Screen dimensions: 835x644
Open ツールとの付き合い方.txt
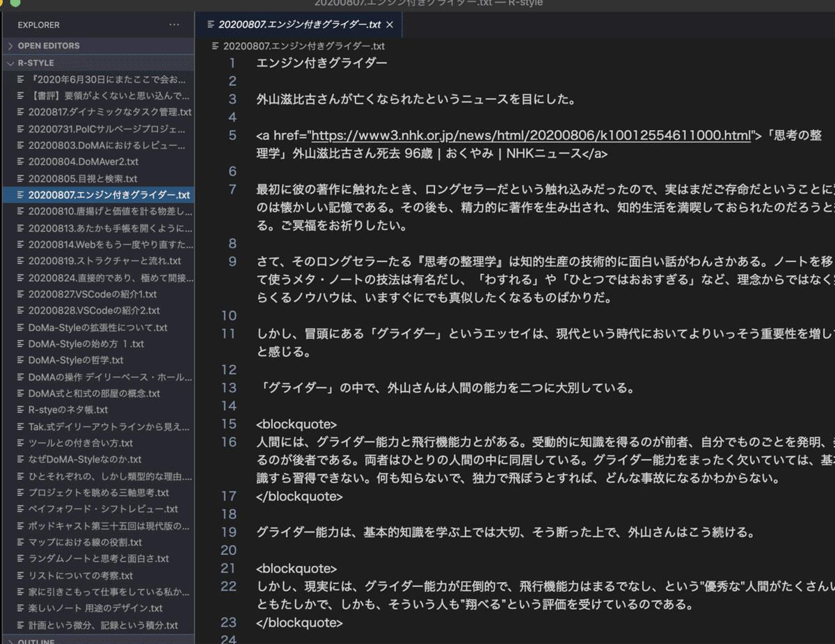pyautogui.click(x=98, y=443)
